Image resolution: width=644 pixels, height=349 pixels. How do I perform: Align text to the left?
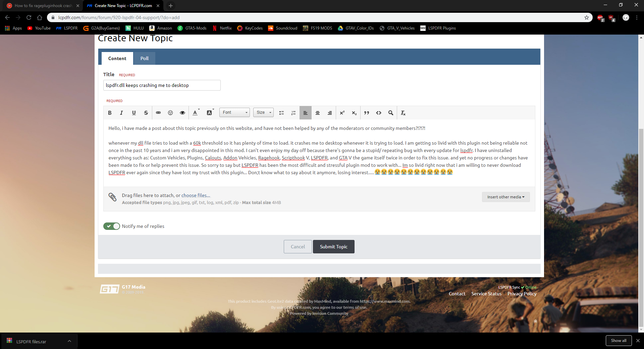(306, 113)
